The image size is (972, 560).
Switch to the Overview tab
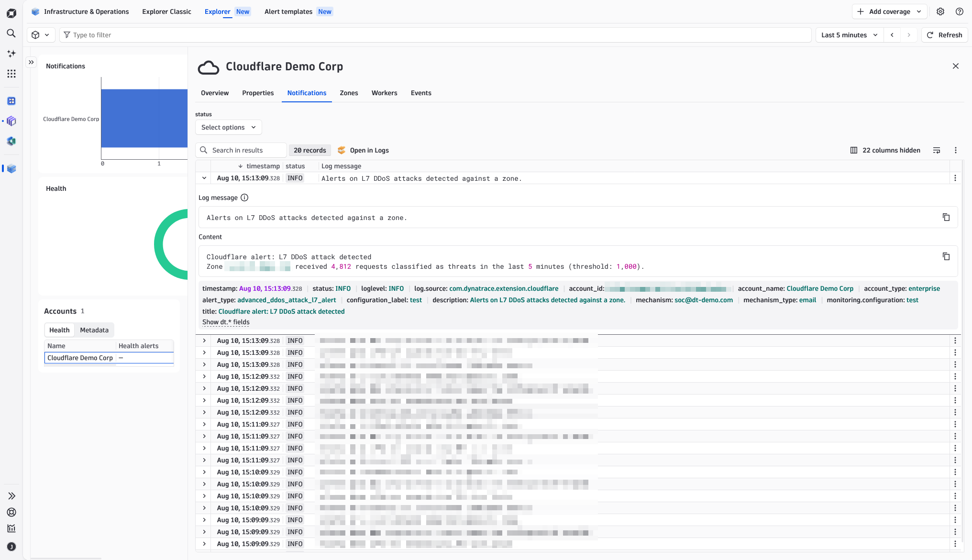[x=215, y=93]
